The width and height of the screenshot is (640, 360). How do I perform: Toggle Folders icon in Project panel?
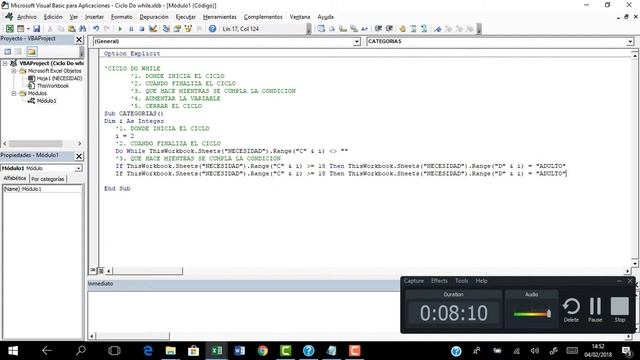tap(32, 51)
